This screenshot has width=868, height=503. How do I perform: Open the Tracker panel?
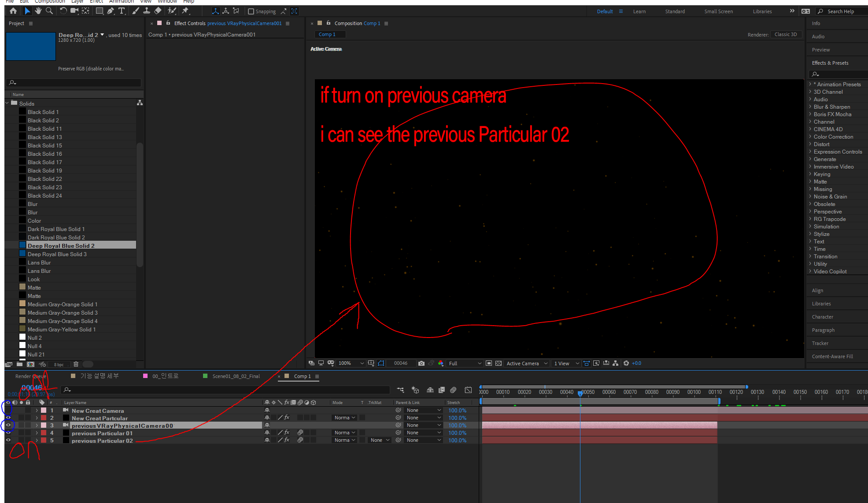pos(820,343)
